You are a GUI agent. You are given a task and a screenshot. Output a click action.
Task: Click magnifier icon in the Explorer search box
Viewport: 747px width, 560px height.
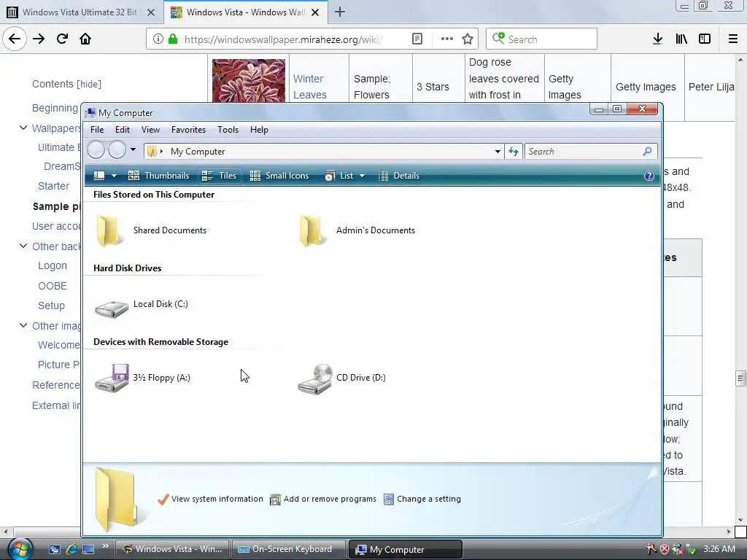(648, 152)
